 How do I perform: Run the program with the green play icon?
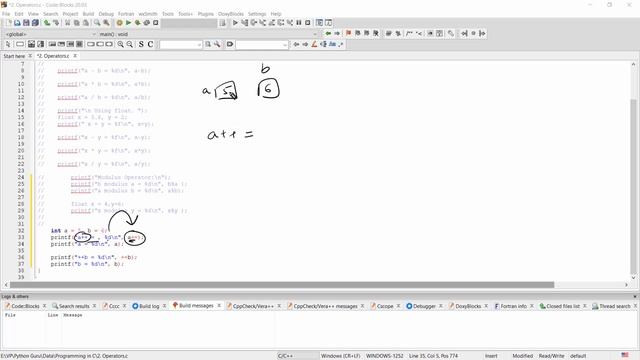(x=129, y=23)
